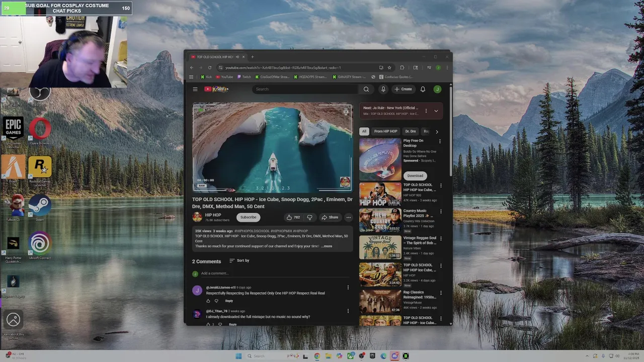Screen dimensions: 644x362
Task: Bookmark this page with the star icon
Action: click(x=389, y=67)
